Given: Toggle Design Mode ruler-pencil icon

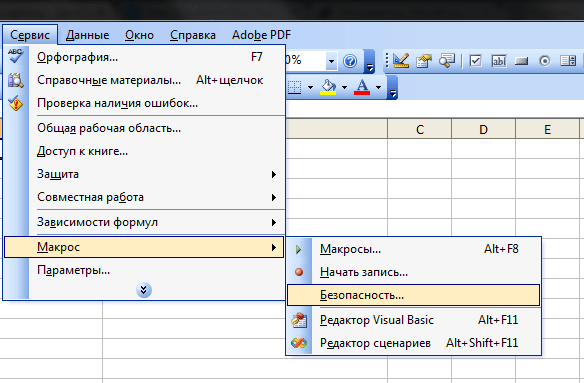Looking at the screenshot, I should [401, 61].
